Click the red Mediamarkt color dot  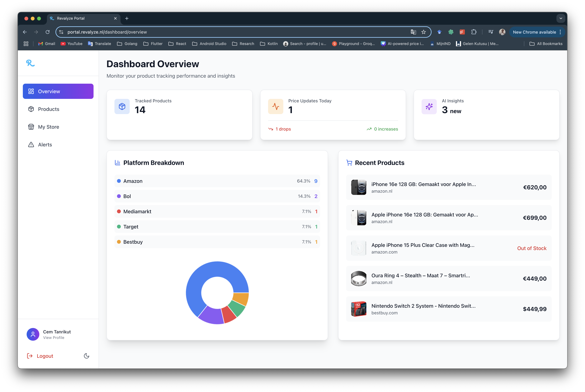[x=119, y=212]
